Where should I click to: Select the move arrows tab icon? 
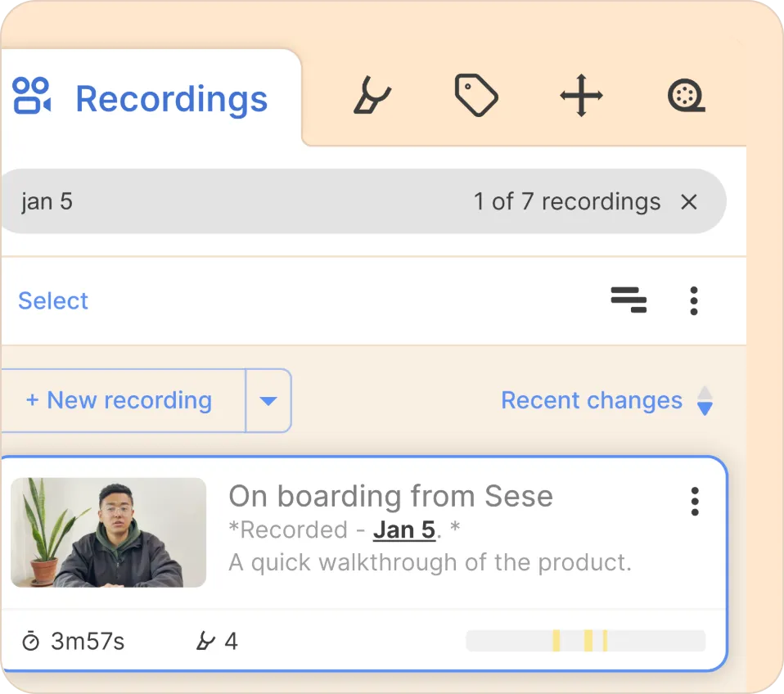581,96
